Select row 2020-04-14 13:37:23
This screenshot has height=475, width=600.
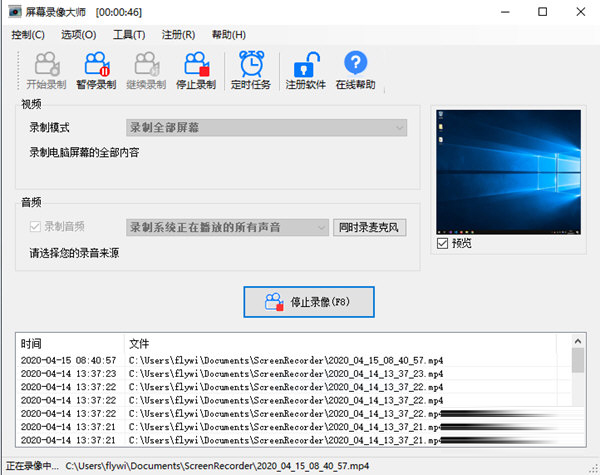294,374
